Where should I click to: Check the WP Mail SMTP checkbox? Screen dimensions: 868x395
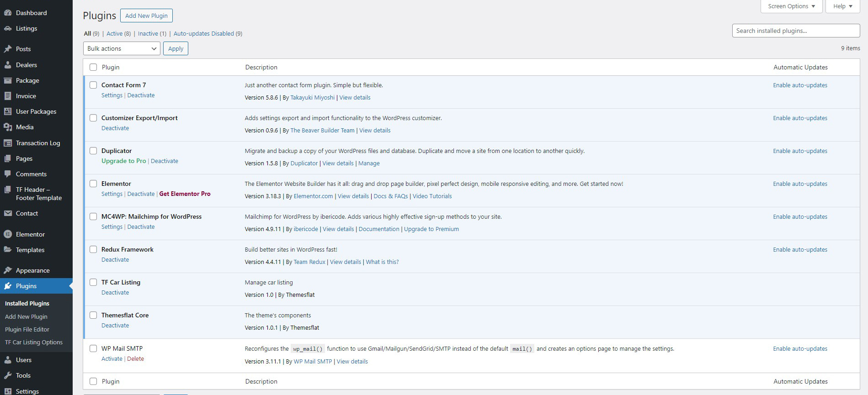coord(93,348)
